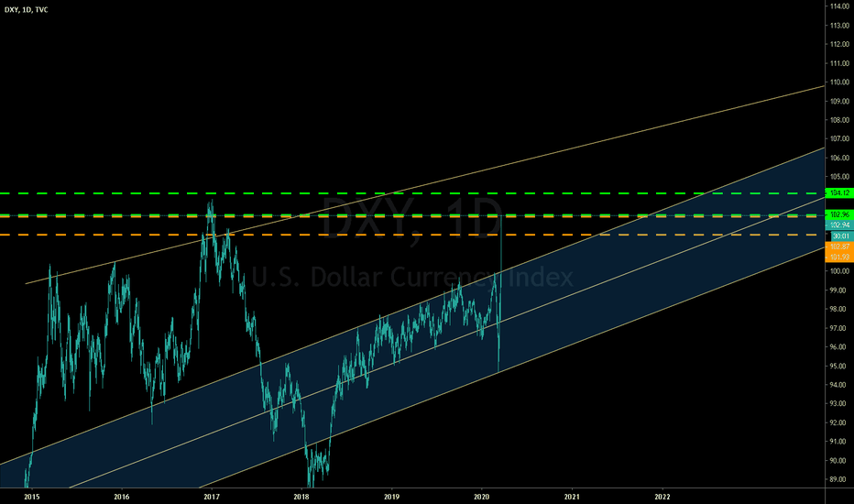
Task: Click the 2015 label on time axis
Action: click(31, 497)
